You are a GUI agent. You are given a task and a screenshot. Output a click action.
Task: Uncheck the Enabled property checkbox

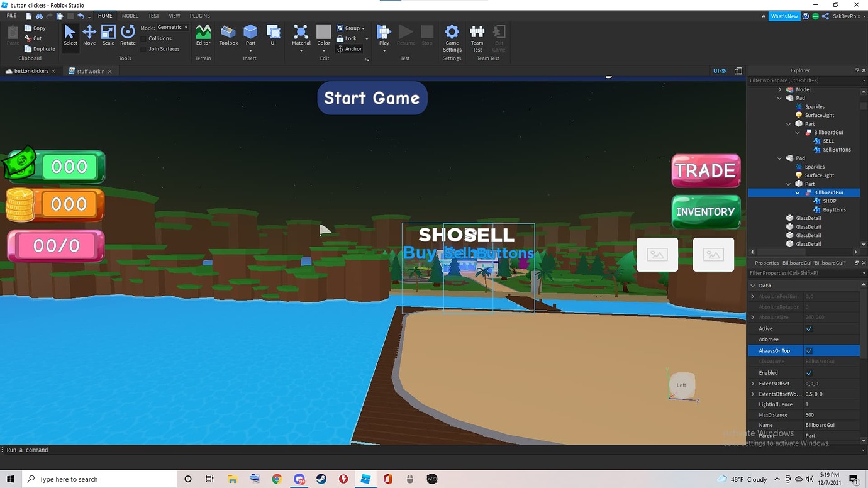pyautogui.click(x=809, y=373)
